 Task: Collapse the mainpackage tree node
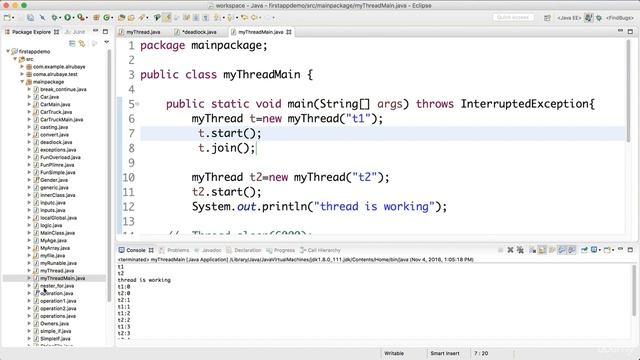22,82
